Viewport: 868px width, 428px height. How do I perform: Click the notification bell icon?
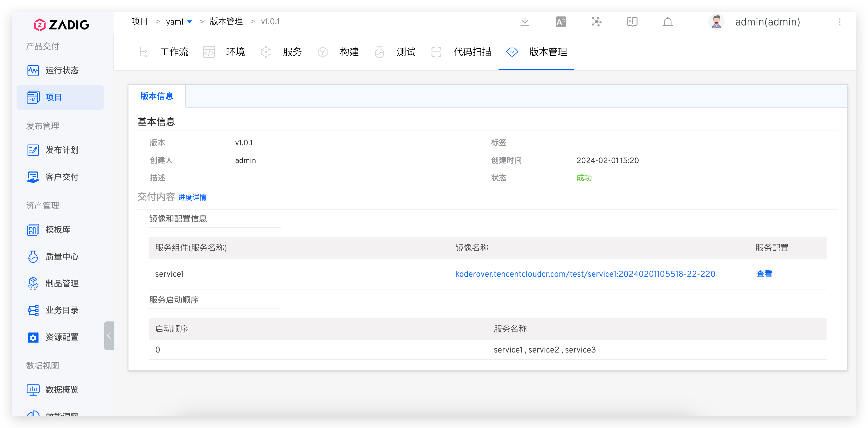coord(668,22)
